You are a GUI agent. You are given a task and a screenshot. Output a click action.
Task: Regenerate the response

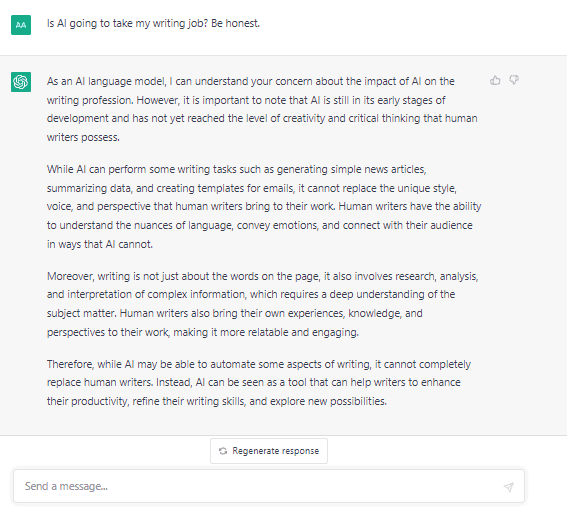click(x=269, y=451)
